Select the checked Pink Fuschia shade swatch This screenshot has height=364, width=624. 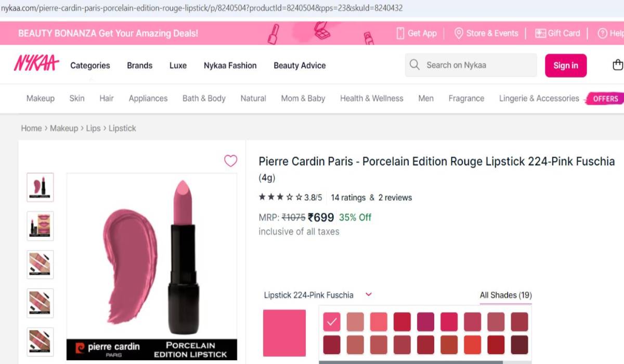(x=332, y=322)
